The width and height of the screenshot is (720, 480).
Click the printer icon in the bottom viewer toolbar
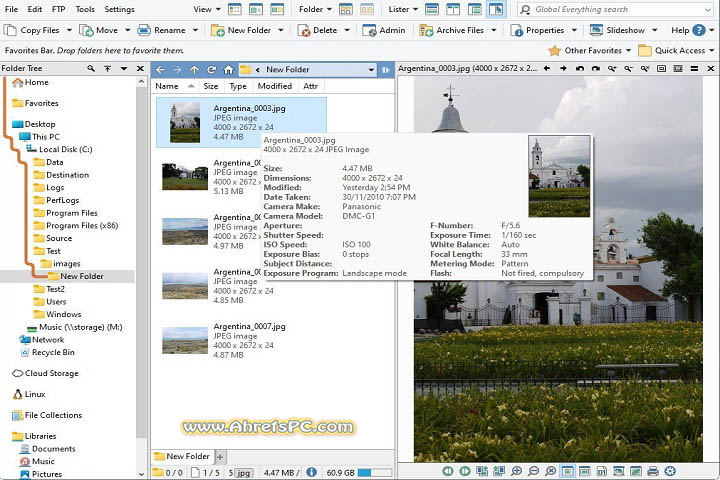click(x=653, y=471)
